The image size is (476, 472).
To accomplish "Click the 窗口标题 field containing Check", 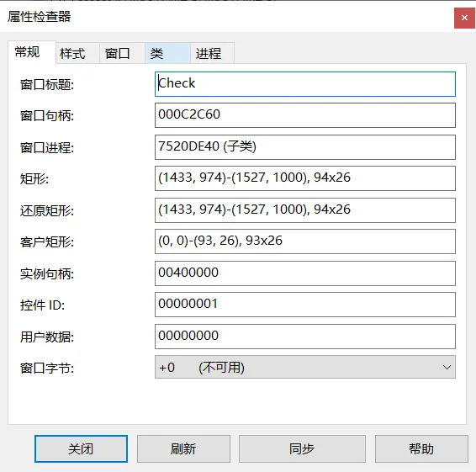I will 305,84.
